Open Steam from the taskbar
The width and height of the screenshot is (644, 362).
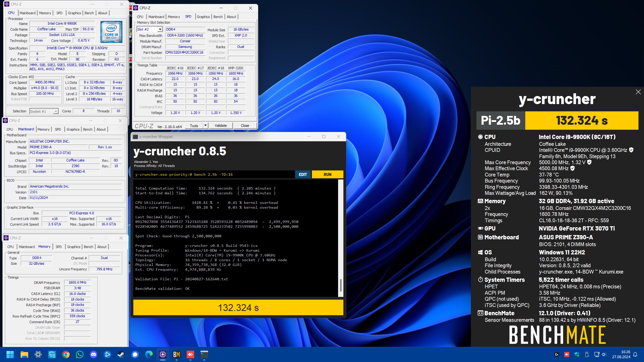[x=121, y=354]
